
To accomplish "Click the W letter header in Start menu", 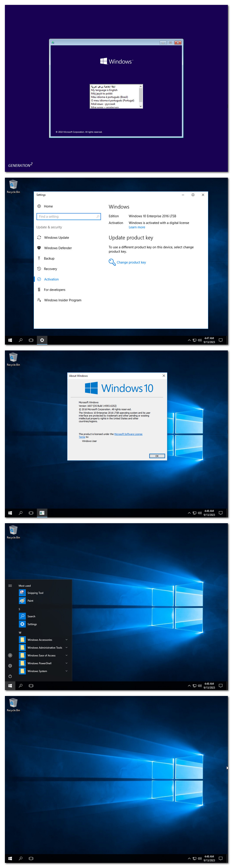I will (20, 632).
